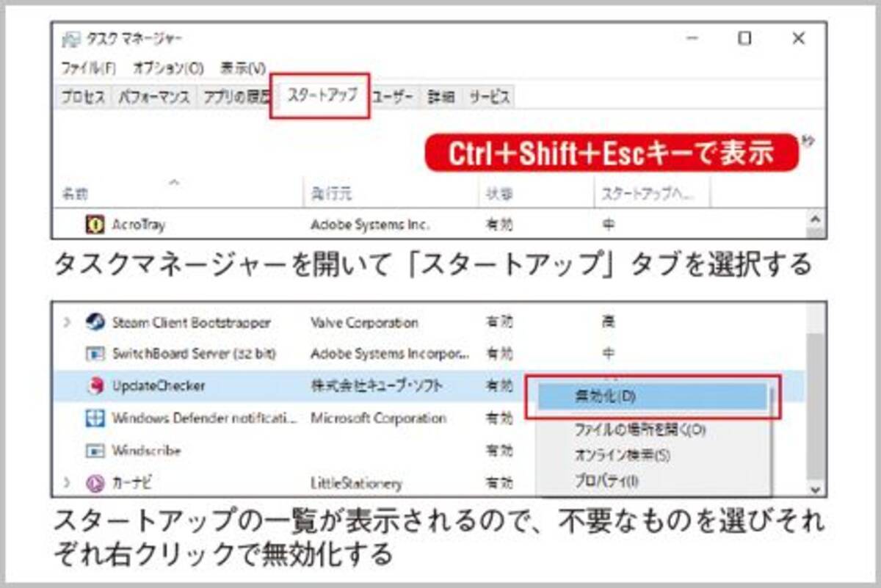Click the scrollbar down arrow
Viewport: 881px width, 588px height.
tap(814, 487)
